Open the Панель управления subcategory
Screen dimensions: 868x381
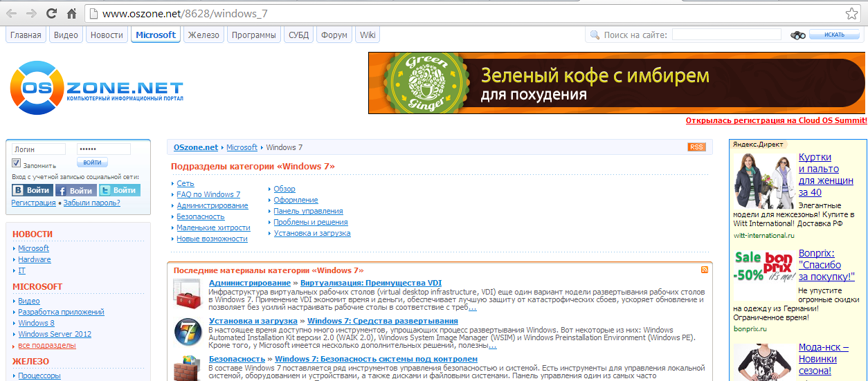click(308, 211)
